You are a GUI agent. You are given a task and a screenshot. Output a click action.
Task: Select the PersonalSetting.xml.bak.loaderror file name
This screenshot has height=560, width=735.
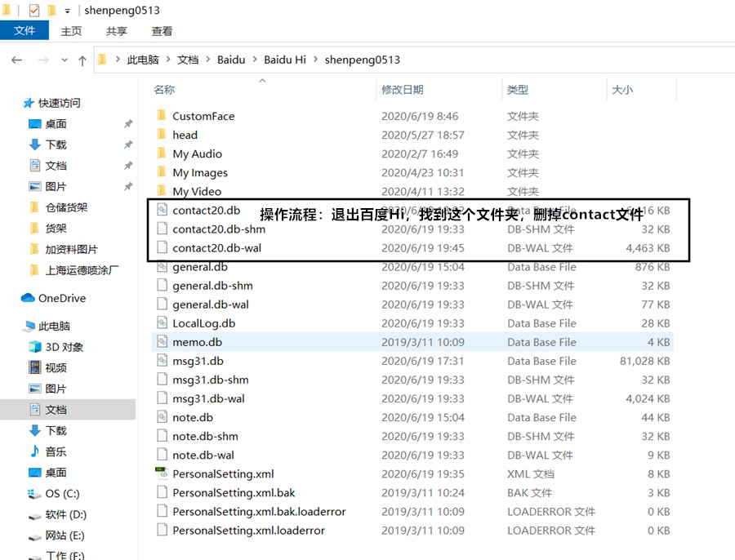[259, 512]
